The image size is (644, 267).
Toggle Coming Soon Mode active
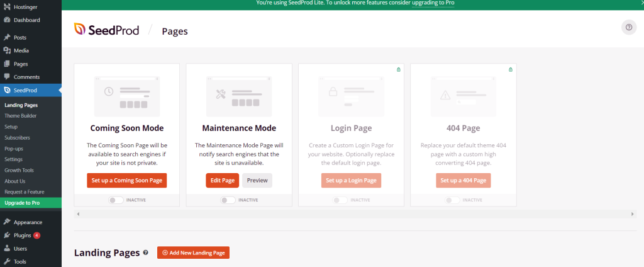[116, 200]
